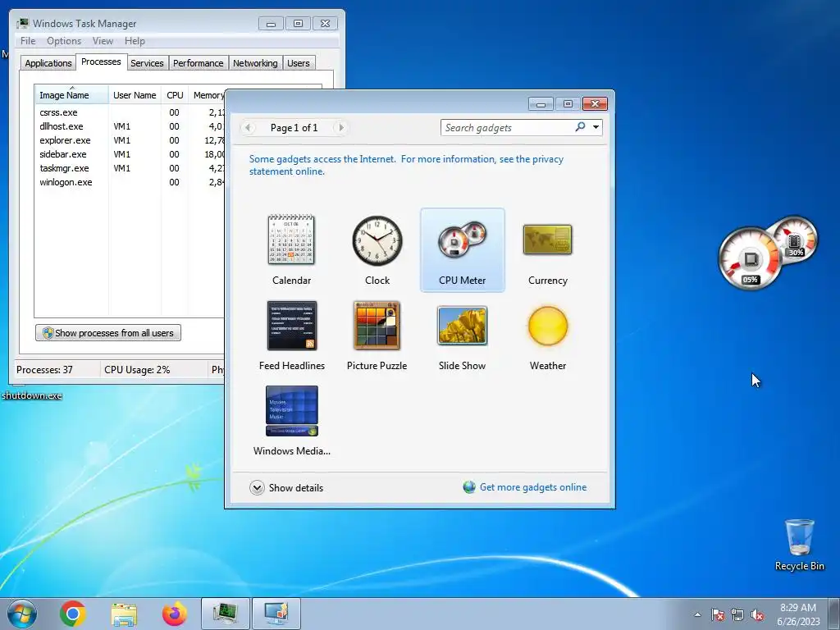Select the Clock gadget
The image size is (840, 630).
click(x=377, y=249)
